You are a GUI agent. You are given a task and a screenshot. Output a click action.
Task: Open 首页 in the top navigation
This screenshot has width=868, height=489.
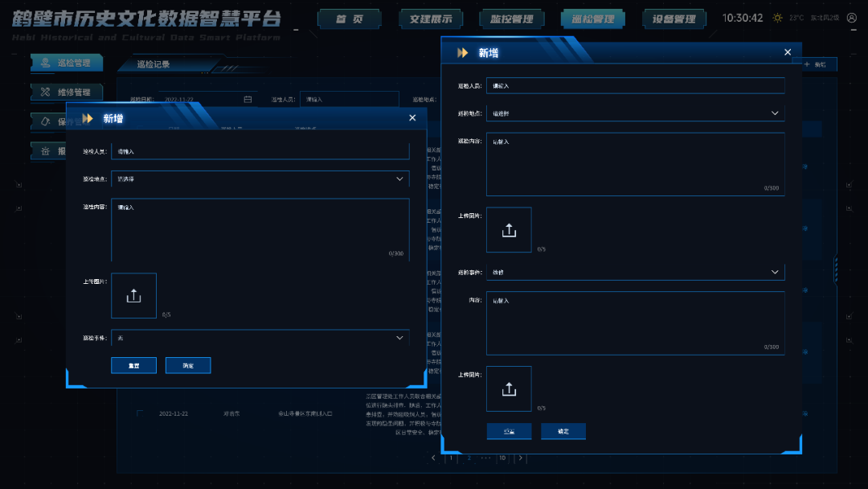pos(350,18)
